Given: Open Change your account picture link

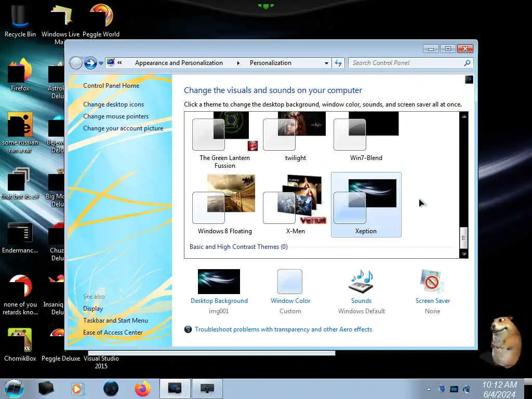Looking at the screenshot, I should [123, 128].
